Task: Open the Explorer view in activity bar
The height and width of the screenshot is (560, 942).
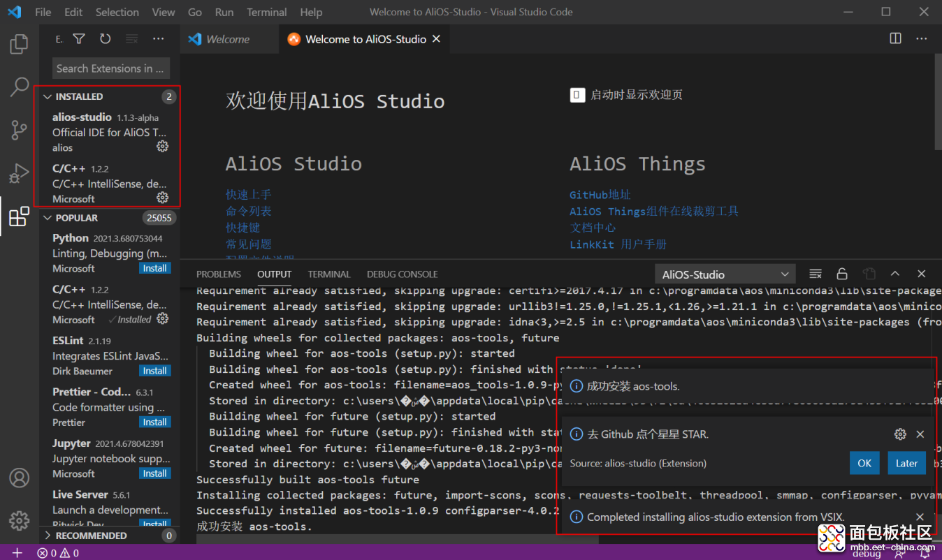Action: (x=19, y=44)
